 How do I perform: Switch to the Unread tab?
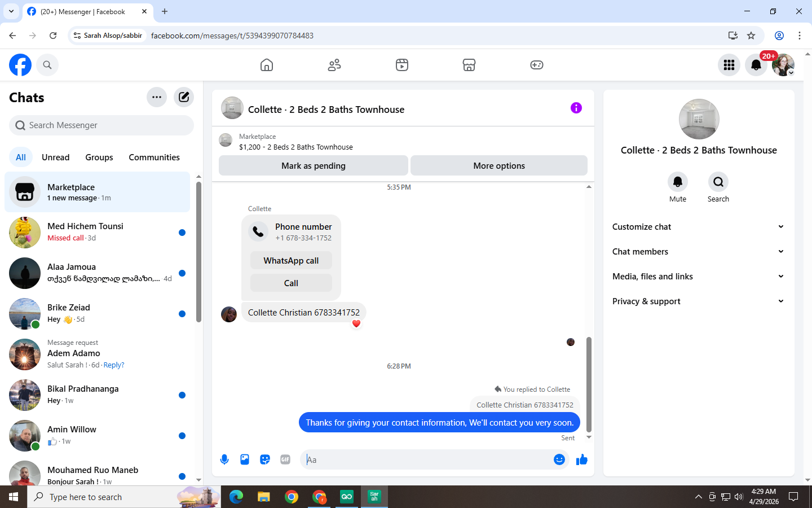coord(56,157)
